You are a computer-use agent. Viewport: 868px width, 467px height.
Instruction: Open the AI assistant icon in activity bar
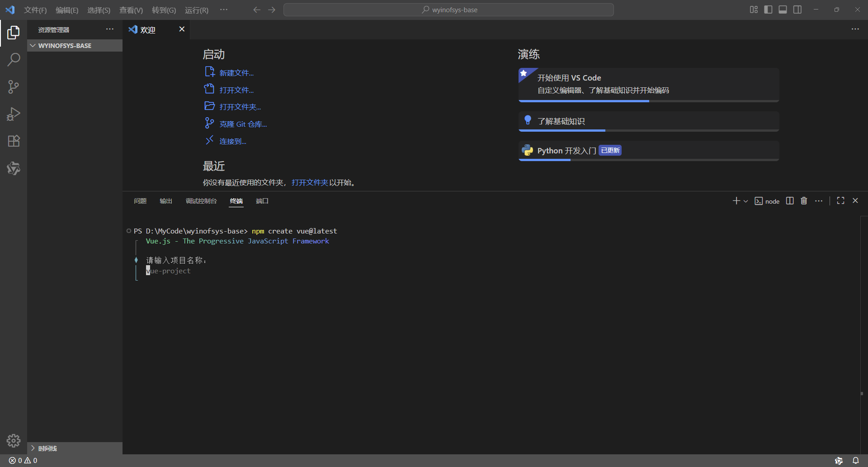click(x=14, y=168)
